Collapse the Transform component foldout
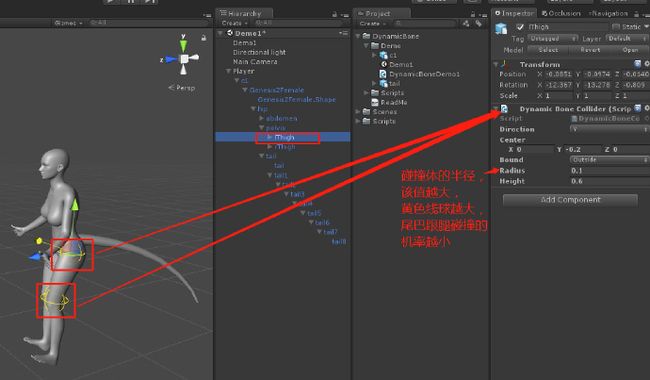The image size is (650, 380). coord(496,65)
